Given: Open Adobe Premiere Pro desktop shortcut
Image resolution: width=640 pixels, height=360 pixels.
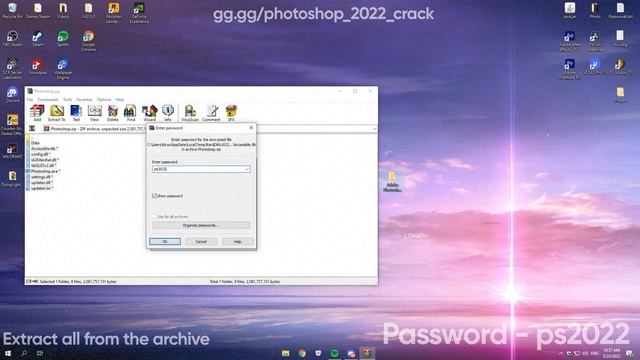Looking at the screenshot, I should [x=570, y=69].
